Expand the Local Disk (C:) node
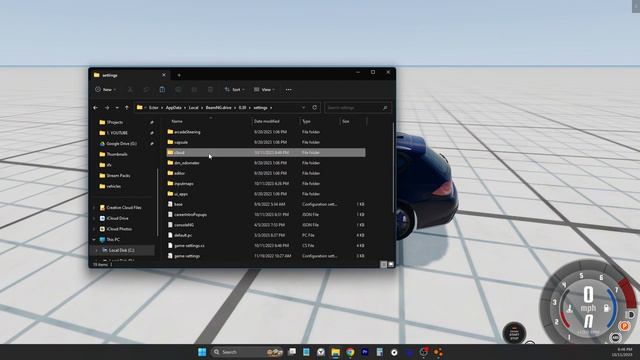Viewport: 640px width, 360px height. pyautogui.click(x=97, y=250)
